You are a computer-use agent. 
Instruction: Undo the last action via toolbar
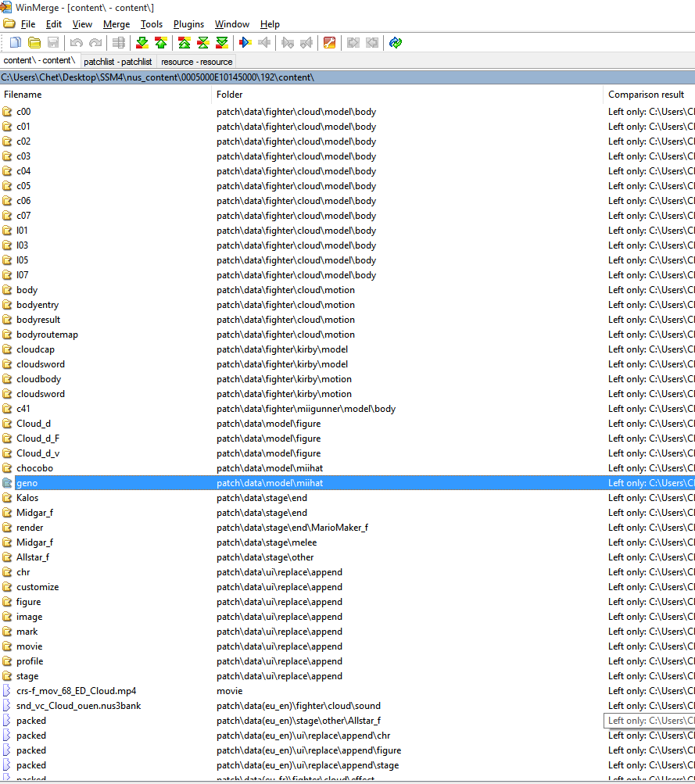point(74,42)
